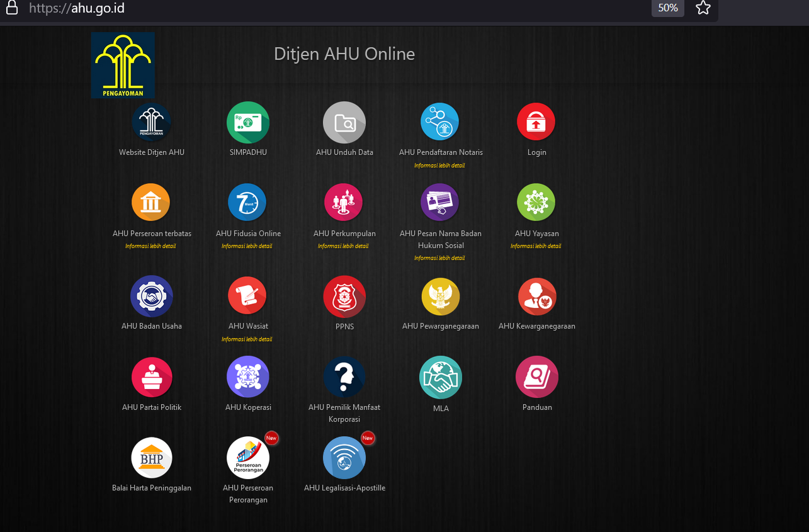This screenshot has height=532, width=809.
Task: Open Informasi lebih detail under Badan Hukum Sosial
Action: (439, 258)
